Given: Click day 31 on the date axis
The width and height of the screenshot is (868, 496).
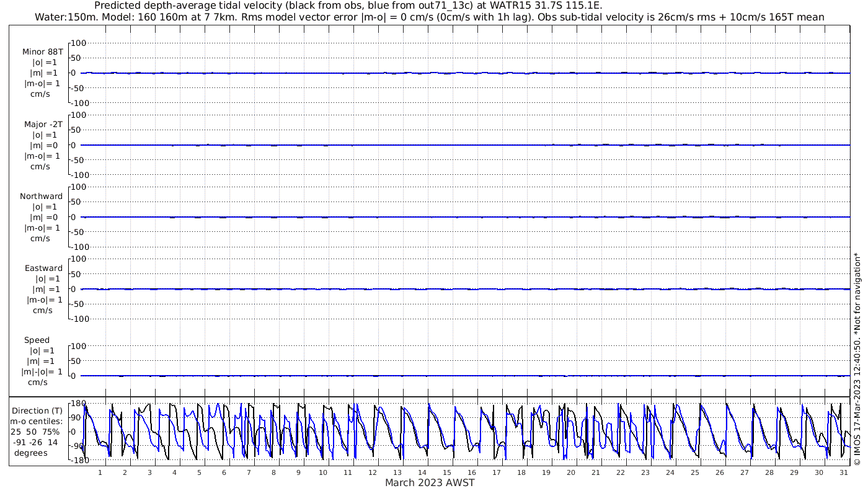Looking at the screenshot, I should pos(844,472).
